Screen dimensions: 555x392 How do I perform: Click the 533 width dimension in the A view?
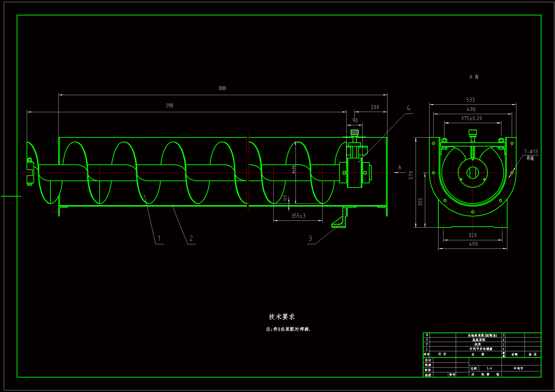click(x=470, y=100)
